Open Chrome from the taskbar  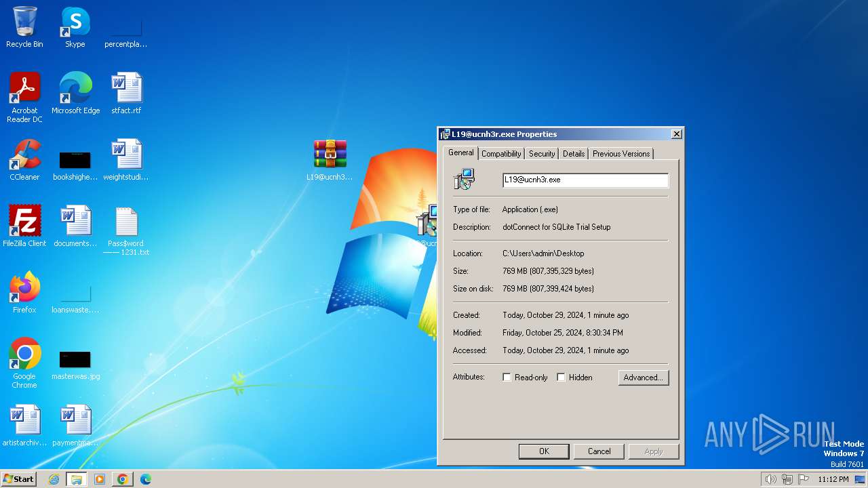(x=123, y=479)
